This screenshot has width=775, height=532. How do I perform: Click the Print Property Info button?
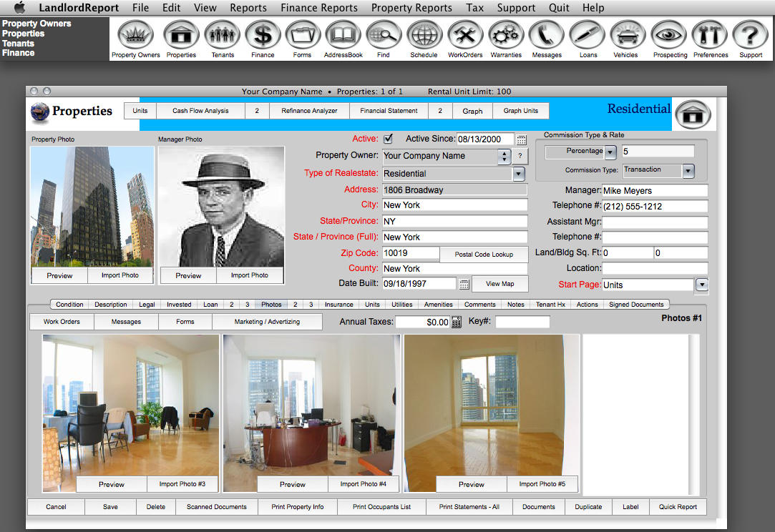(298, 507)
